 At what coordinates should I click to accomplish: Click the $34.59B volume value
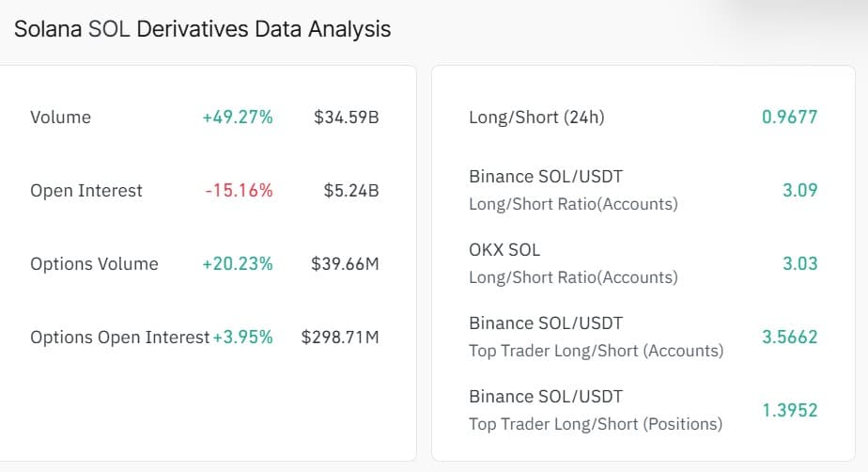coord(347,118)
